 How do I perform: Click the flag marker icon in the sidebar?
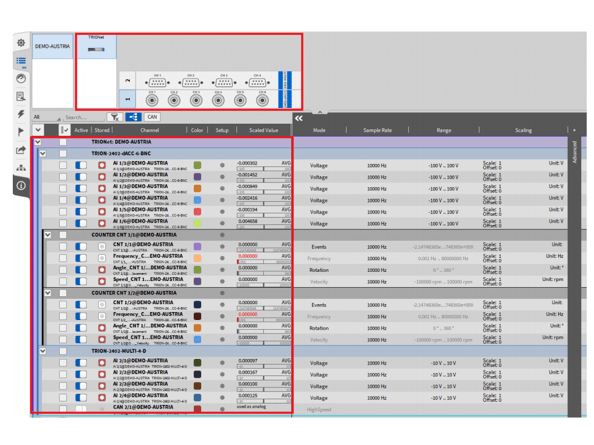point(21,132)
